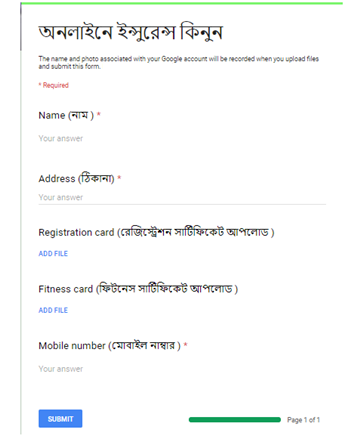Screen dimensions: 364x435
Task: Click the Address (ঠিকানা) question label
Action: 76,179
